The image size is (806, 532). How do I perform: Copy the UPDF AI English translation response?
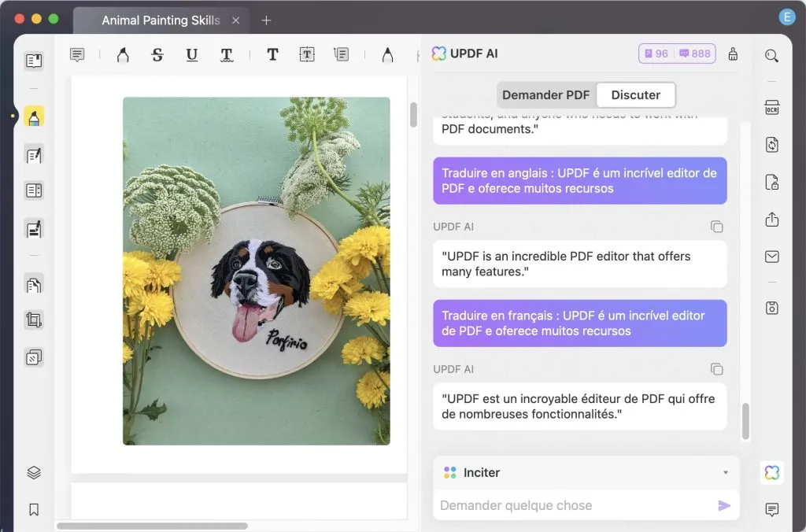(x=717, y=227)
